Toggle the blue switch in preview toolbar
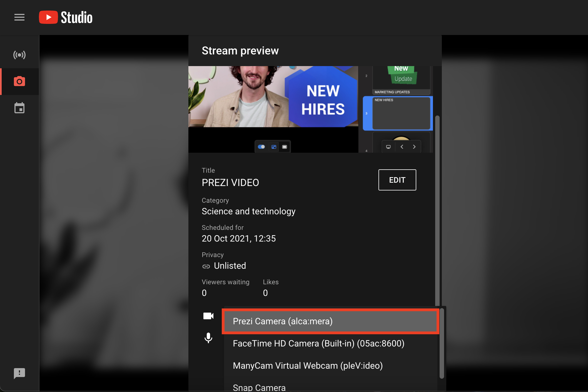 pos(261,147)
